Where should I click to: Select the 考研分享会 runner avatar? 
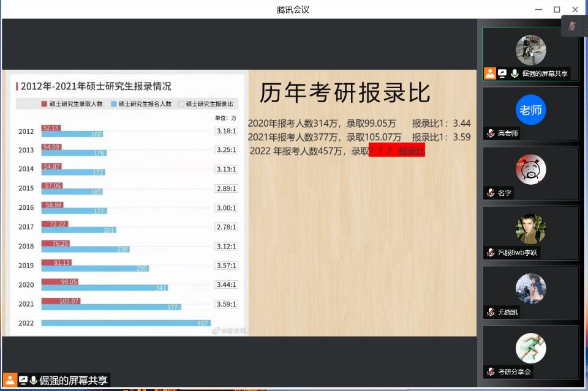click(530, 348)
